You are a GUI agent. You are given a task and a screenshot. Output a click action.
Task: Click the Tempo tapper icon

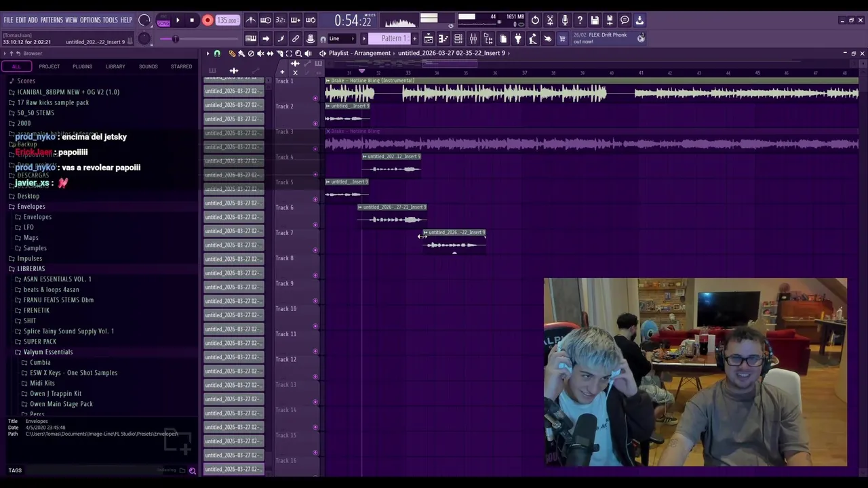click(532, 39)
